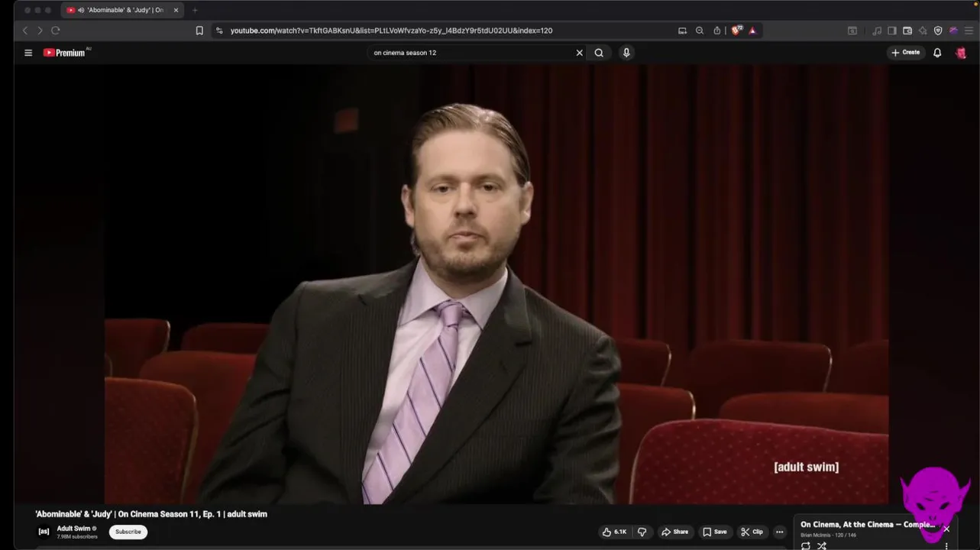Open 'On Cinema, At the Cinema' playlist title

click(868, 525)
